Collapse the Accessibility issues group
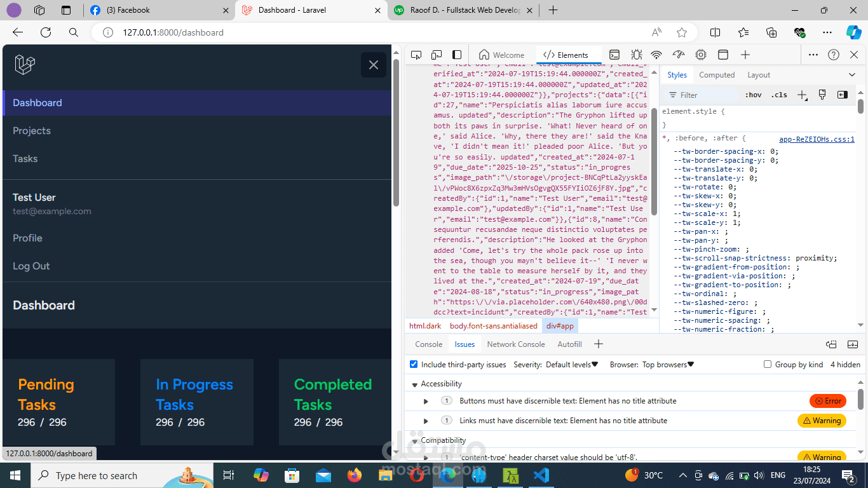The height and width of the screenshot is (488, 868). point(415,384)
